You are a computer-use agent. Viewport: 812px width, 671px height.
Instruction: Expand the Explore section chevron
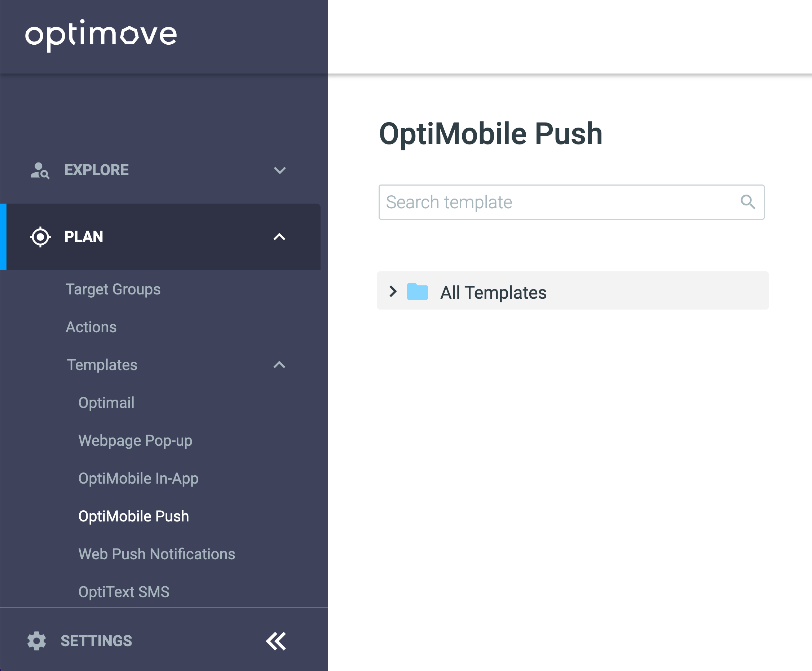(279, 170)
